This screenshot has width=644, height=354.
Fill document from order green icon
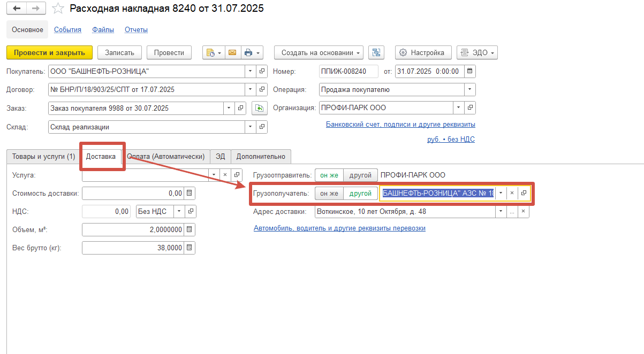tap(259, 108)
